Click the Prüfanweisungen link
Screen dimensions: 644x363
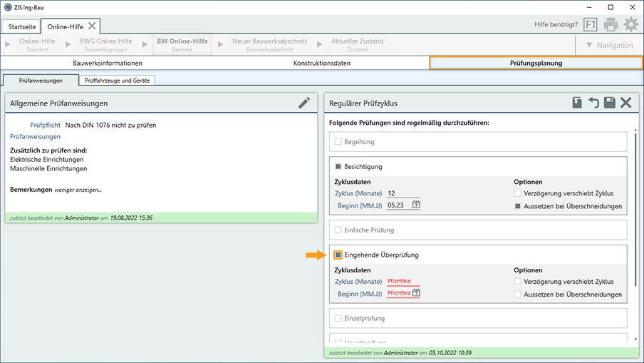coord(35,136)
